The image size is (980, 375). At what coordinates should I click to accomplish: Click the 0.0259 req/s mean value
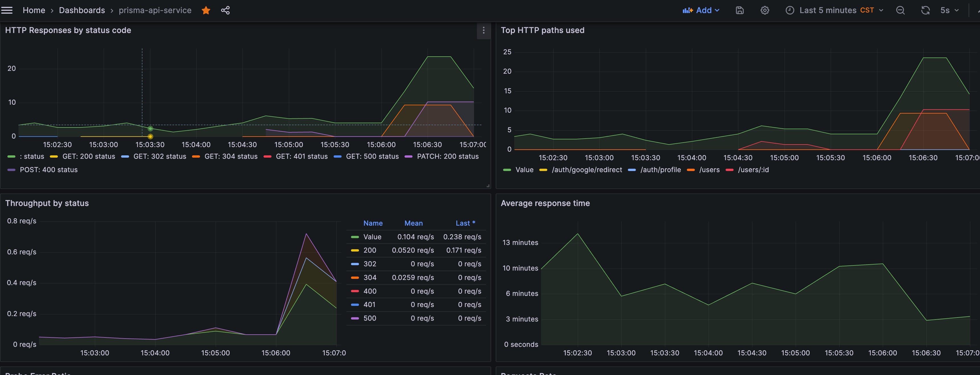pos(413,278)
